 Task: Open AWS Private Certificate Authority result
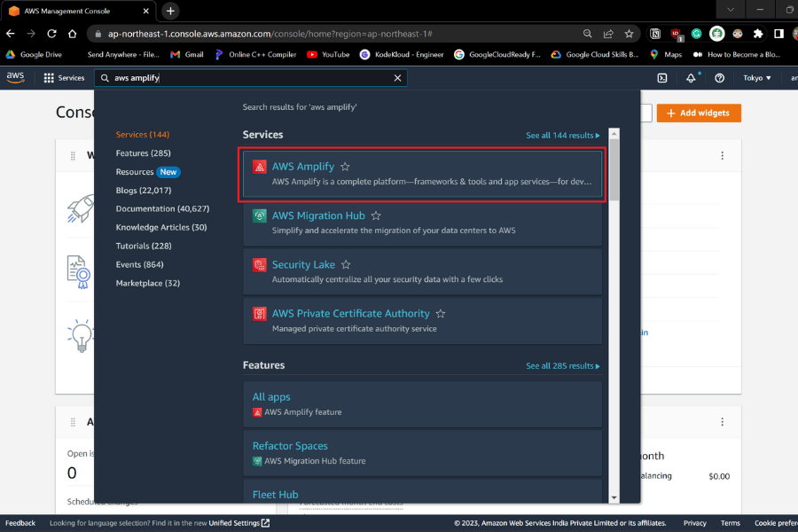point(422,321)
